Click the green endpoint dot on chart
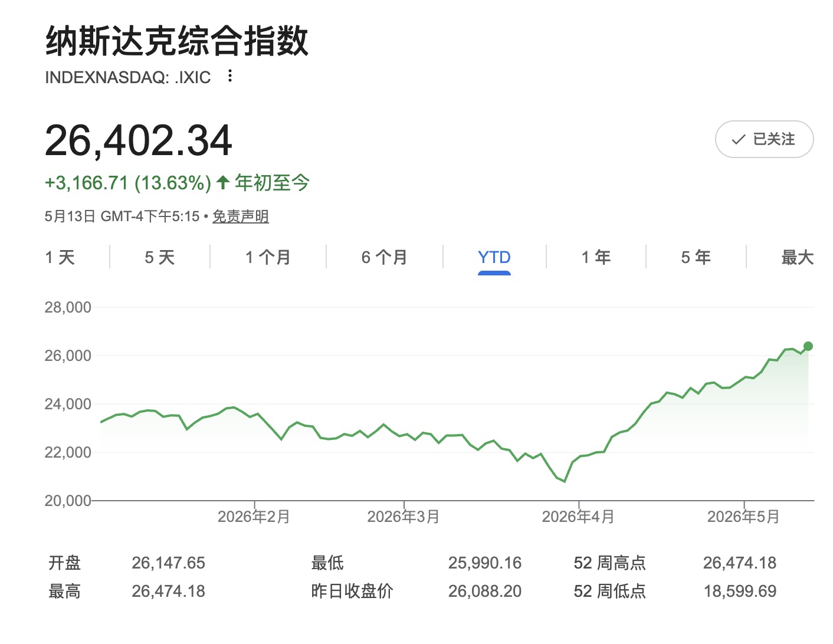The height and width of the screenshot is (644, 833). pyautogui.click(x=808, y=346)
